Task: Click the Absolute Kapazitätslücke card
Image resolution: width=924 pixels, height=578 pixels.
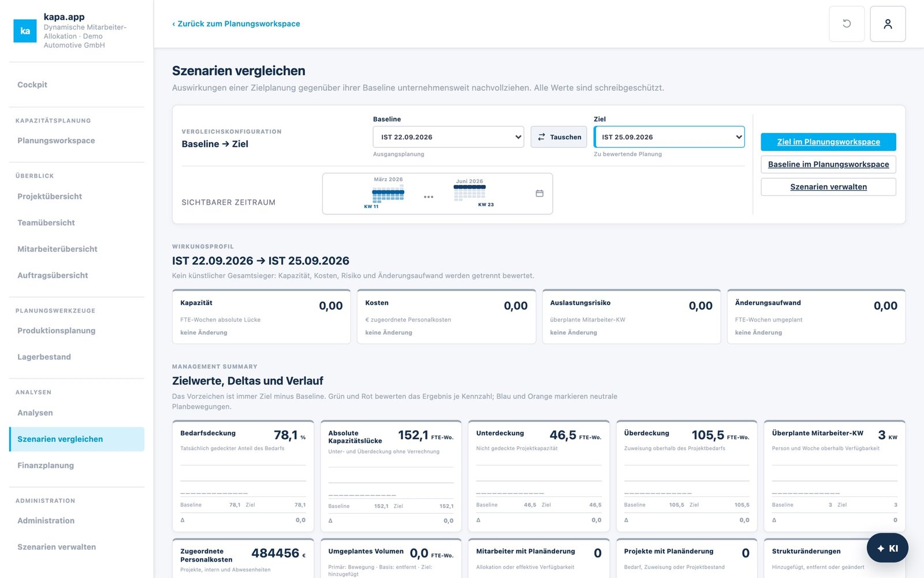Action: point(391,476)
